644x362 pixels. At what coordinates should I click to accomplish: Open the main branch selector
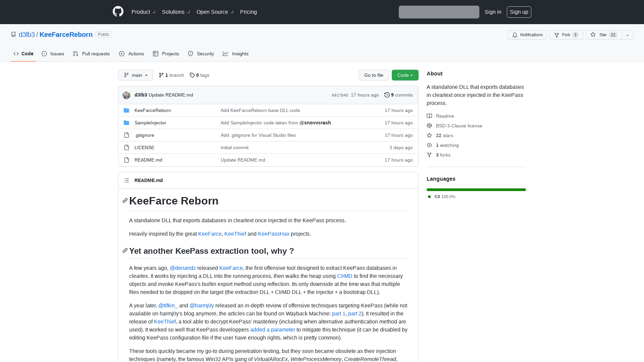pyautogui.click(x=136, y=75)
